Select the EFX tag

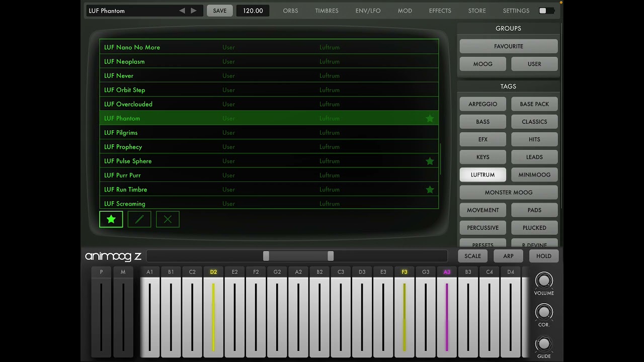482,139
